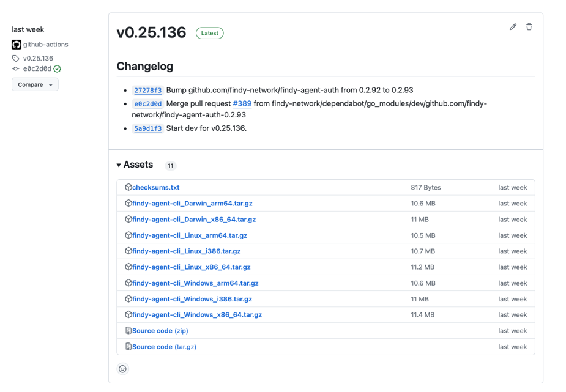Add a reaction with the smiley icon

[123, 369]
